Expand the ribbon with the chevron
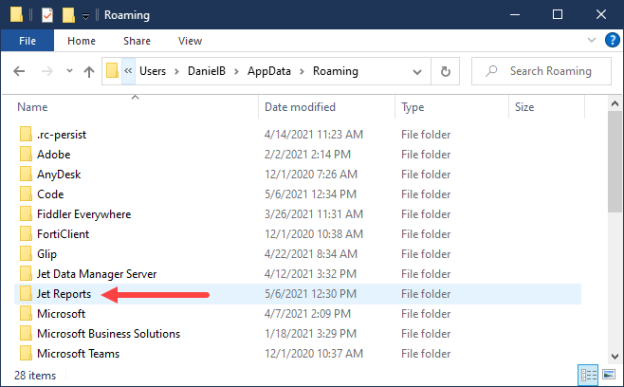Image resolution: width=624 pixels, height=387 pixels. coord(592,40)
